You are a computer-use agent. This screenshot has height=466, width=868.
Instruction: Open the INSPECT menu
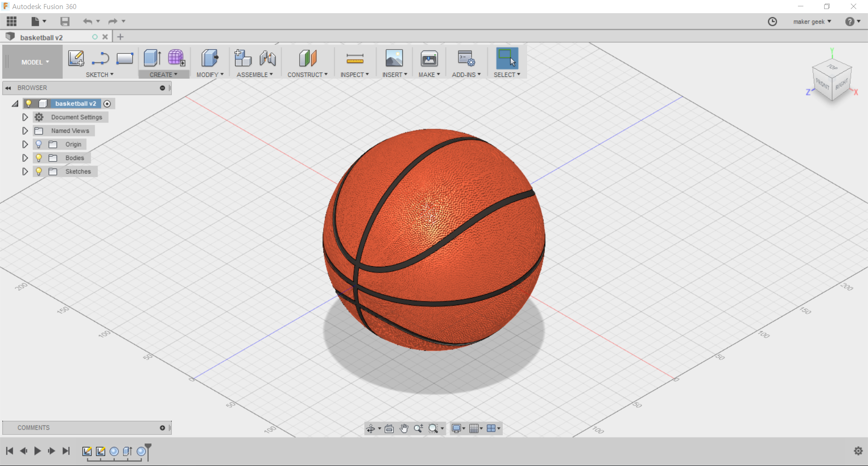(x=354, y=75)
